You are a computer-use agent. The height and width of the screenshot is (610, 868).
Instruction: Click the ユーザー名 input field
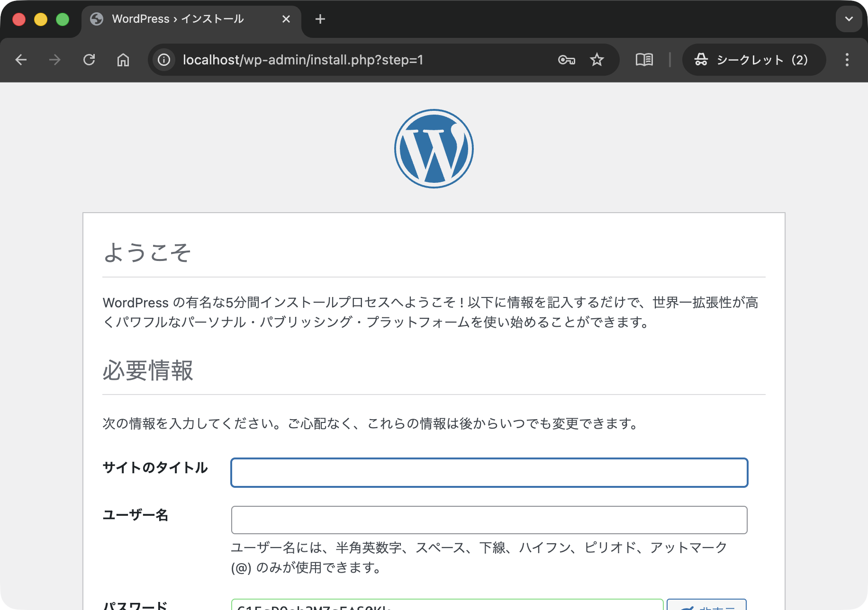(x=489, y=520)
